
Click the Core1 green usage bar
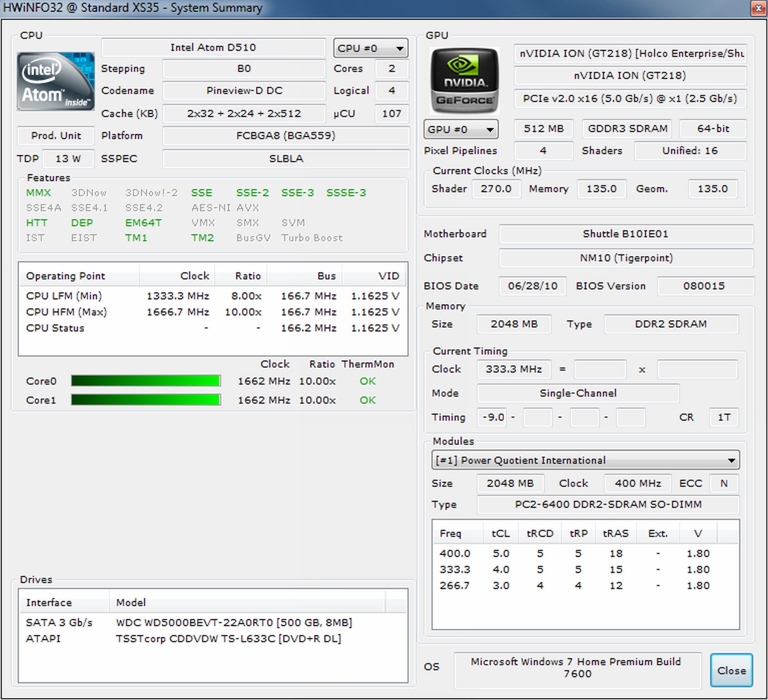coord(146,400)
